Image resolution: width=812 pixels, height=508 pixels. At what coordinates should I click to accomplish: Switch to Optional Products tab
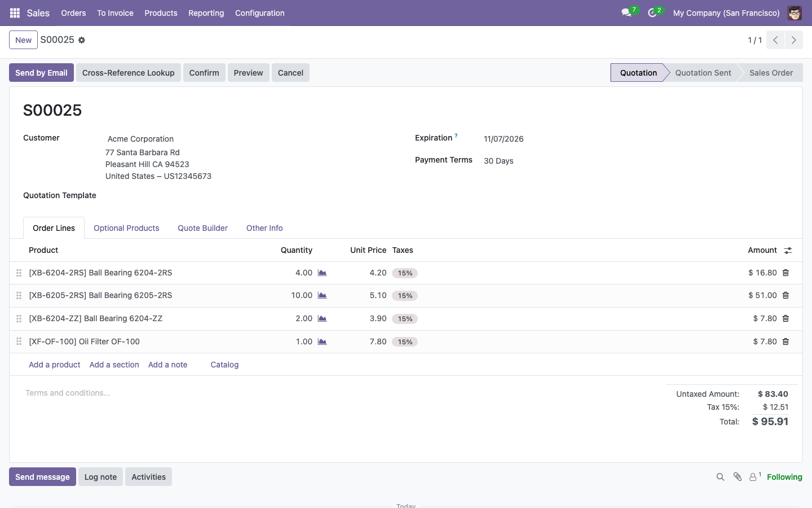[x=126, y=228]
